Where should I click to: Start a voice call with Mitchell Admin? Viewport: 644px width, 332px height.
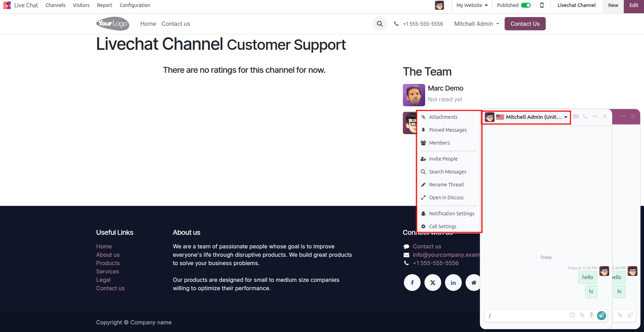(585, 117)
